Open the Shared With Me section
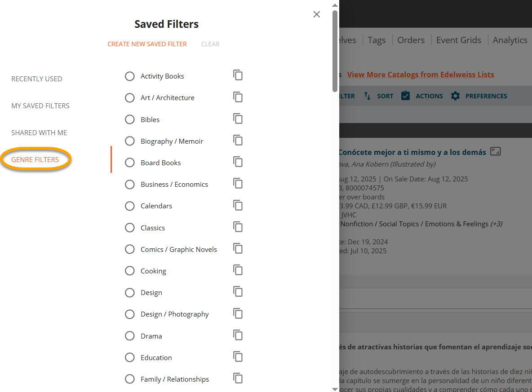 [39, 132]
